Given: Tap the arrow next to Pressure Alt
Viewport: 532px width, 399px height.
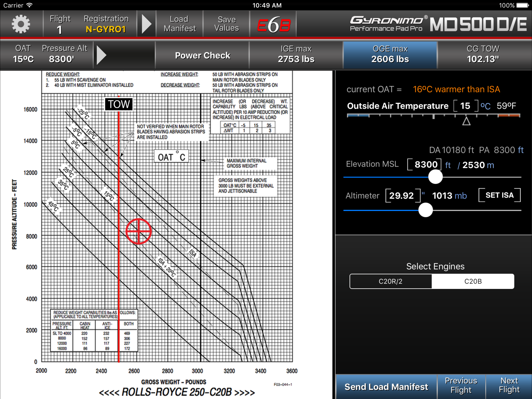Looking at the screenshot, I should [101, 55].
